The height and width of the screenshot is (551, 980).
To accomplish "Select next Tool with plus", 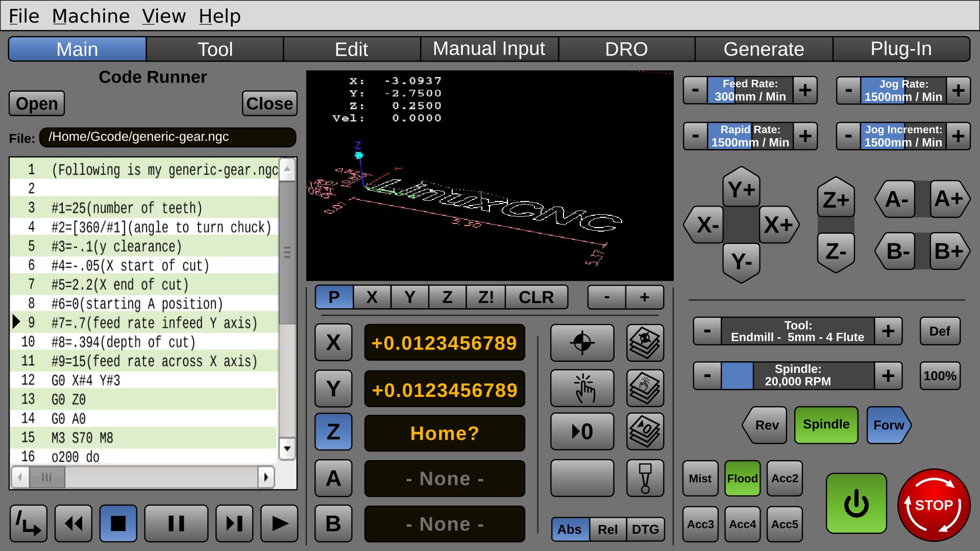I will pos(888,331).
